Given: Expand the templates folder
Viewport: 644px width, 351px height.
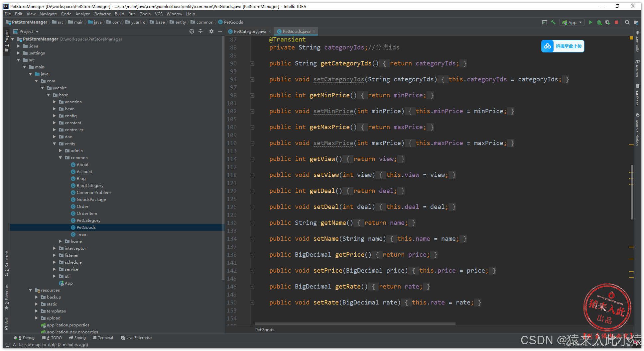Looking at the screenshot, I should 37,311.
